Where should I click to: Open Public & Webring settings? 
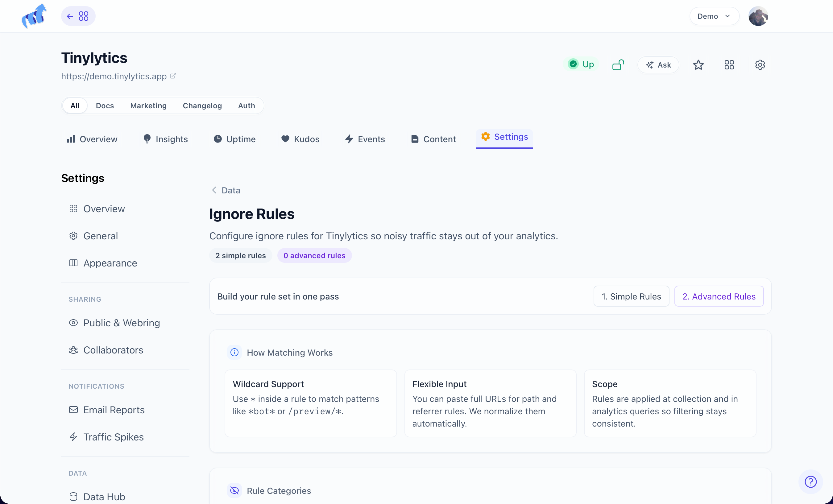[114, 323]
